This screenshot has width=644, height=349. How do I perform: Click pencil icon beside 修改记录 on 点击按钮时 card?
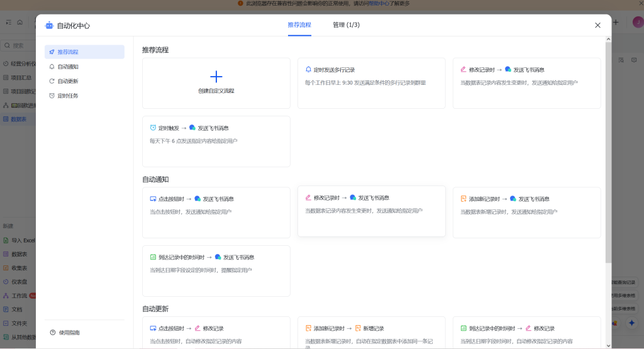197,328
